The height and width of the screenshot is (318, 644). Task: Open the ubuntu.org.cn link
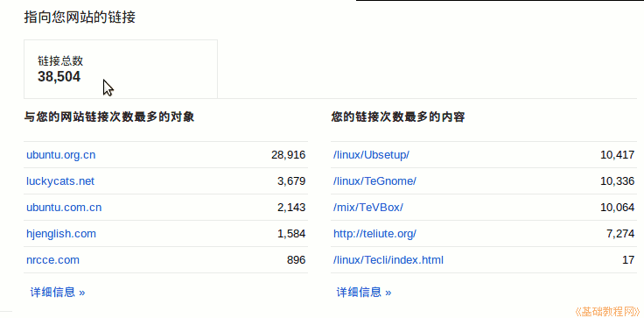click(x=60, y=155)
